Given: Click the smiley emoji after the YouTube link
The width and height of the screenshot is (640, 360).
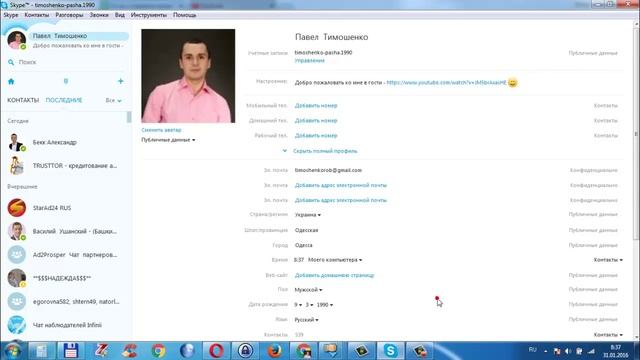Looking at the screenshot, I should pos(513,82).
